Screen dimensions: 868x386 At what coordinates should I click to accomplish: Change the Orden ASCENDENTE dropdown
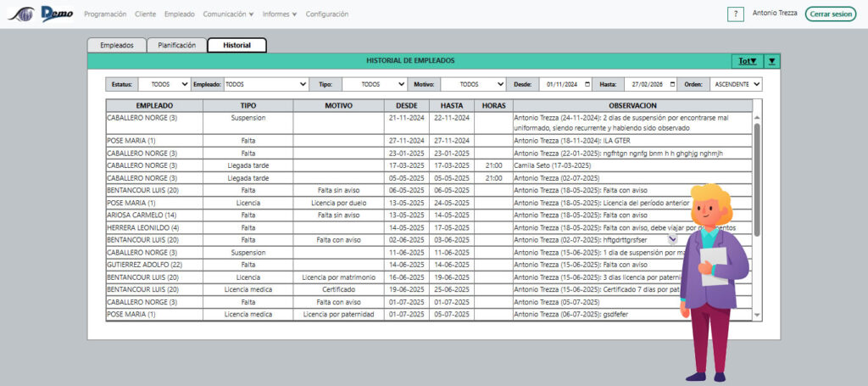pyautogui.click(x=736, y=85)
